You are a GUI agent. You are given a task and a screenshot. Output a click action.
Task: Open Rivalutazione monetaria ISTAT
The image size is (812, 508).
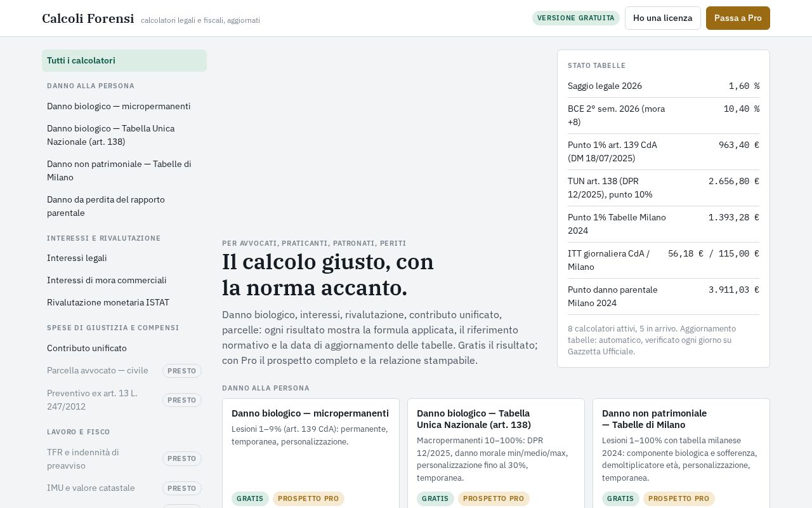click(124, 302)
